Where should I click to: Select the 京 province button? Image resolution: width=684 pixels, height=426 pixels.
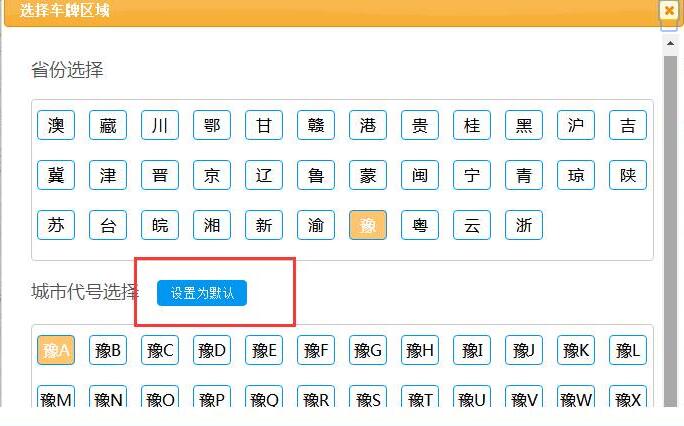(212, 175)
